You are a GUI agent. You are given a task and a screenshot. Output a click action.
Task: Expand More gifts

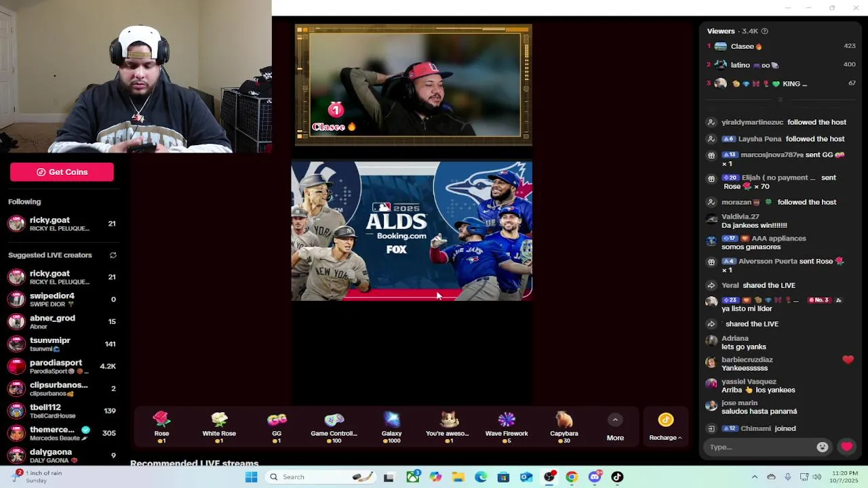[615, 428]
